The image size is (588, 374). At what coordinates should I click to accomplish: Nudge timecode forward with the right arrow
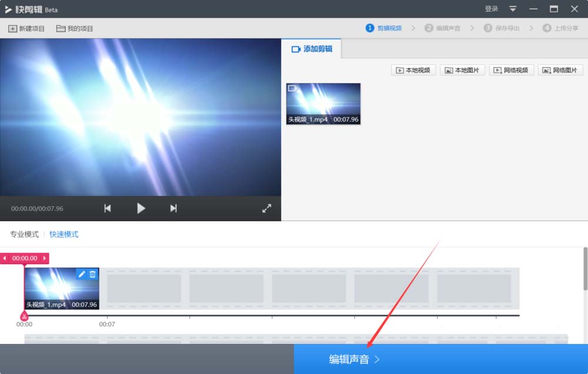point(44,258)
